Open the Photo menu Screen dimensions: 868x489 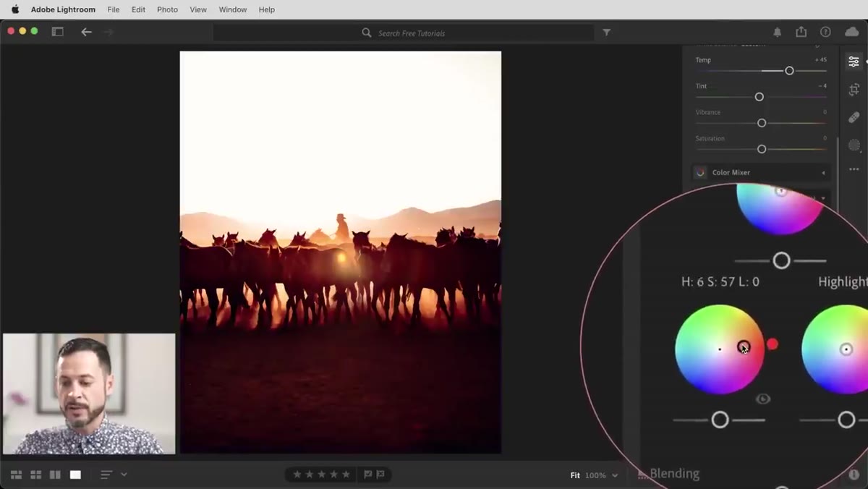pyautogui.click(x=167, y=9)
